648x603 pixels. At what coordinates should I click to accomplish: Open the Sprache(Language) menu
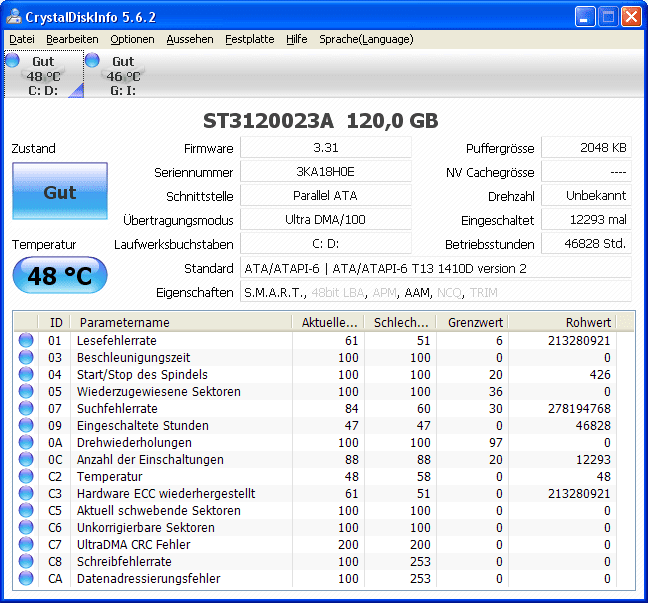(366, 39)
